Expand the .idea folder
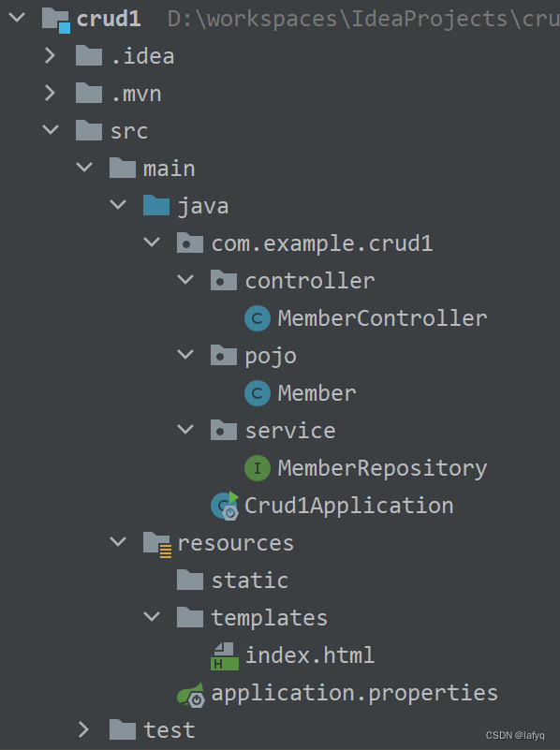Viewport: 560px width, 750px height. (50, 56)
